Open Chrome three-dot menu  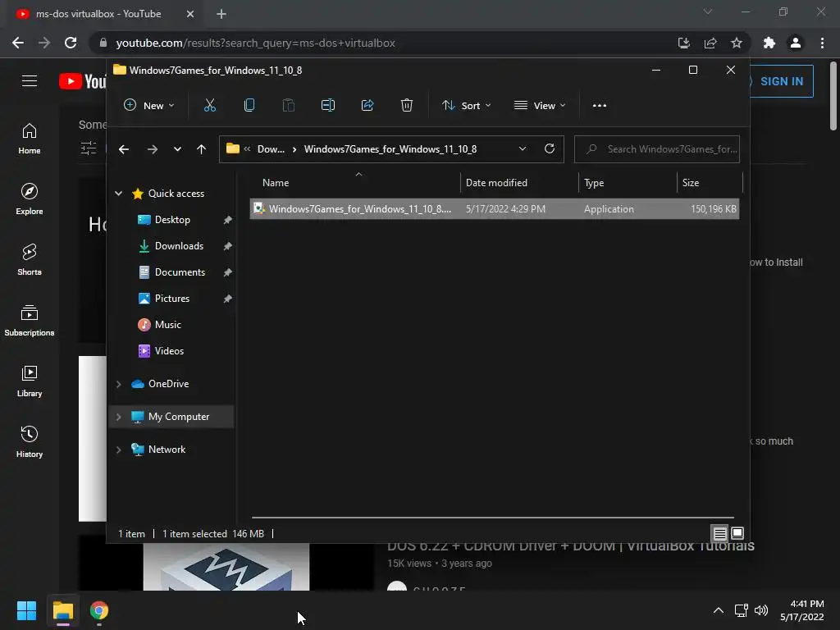[x=822, y=43]
